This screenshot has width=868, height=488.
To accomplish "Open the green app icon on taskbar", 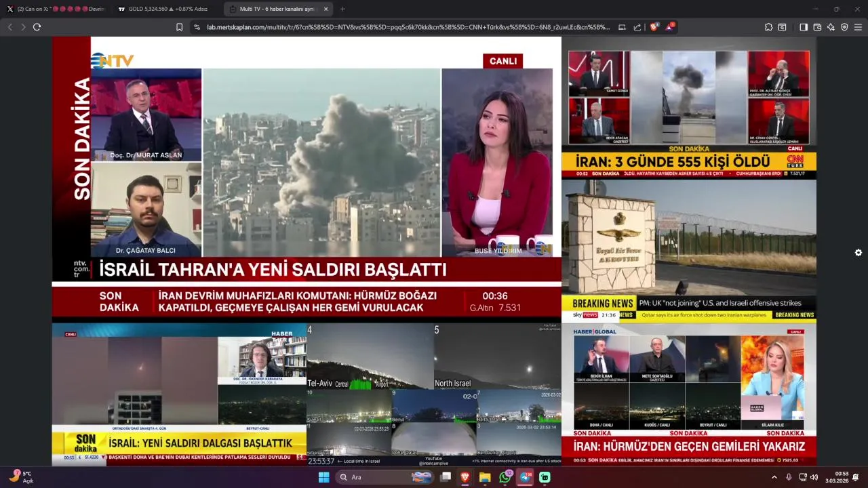I will (545, 477).
